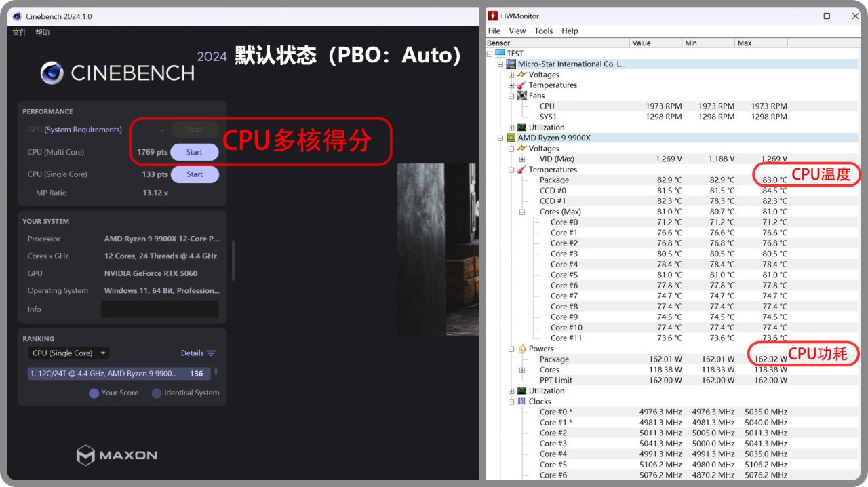Screen dimensions: 868x487
Task: Open HWMonitor Help menu
Action: (x=570, y=31)
